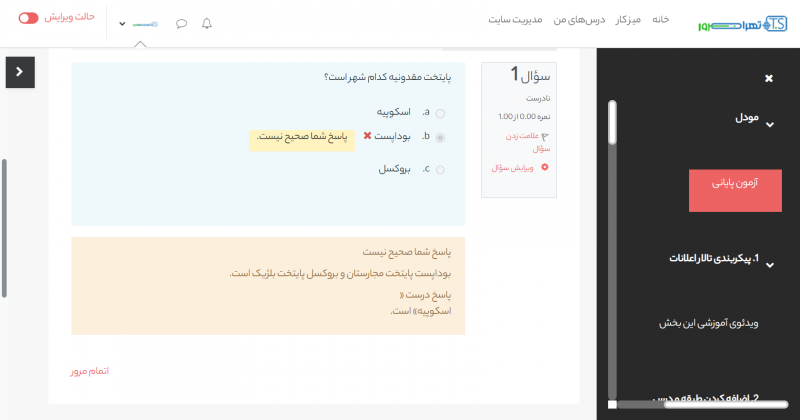This screenshot has width=800, height=420.
Task: Click the اتمام مرور link
Action: pos(89,371)
